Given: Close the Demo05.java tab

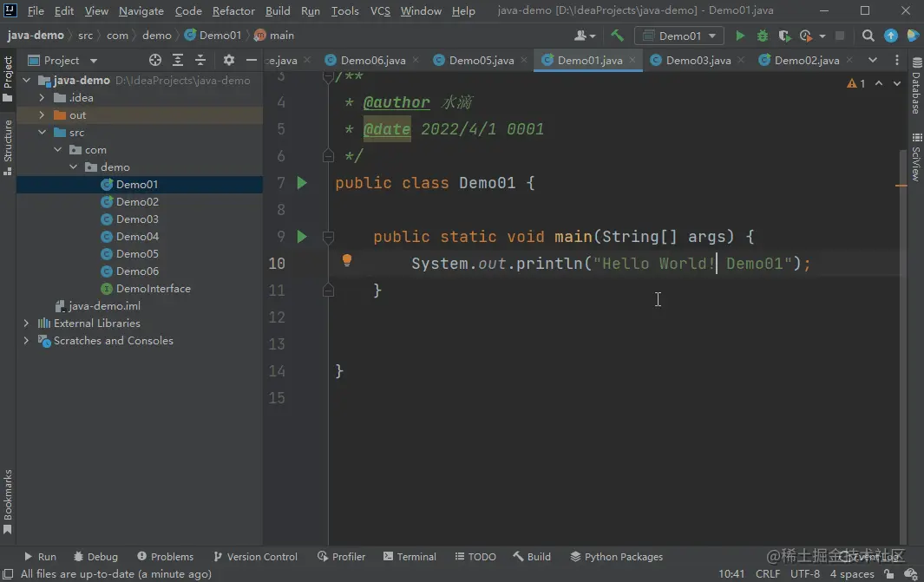Looking at the screenshot, I should (524, 60).
